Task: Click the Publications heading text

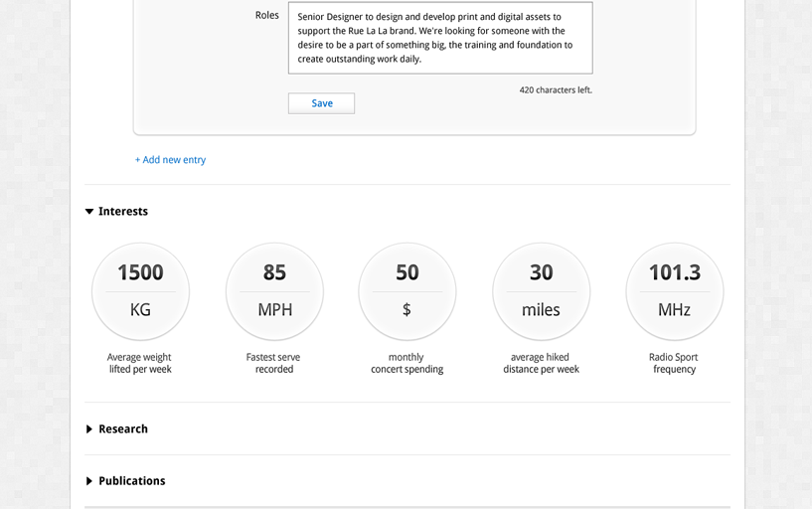Action: (131, 481)
